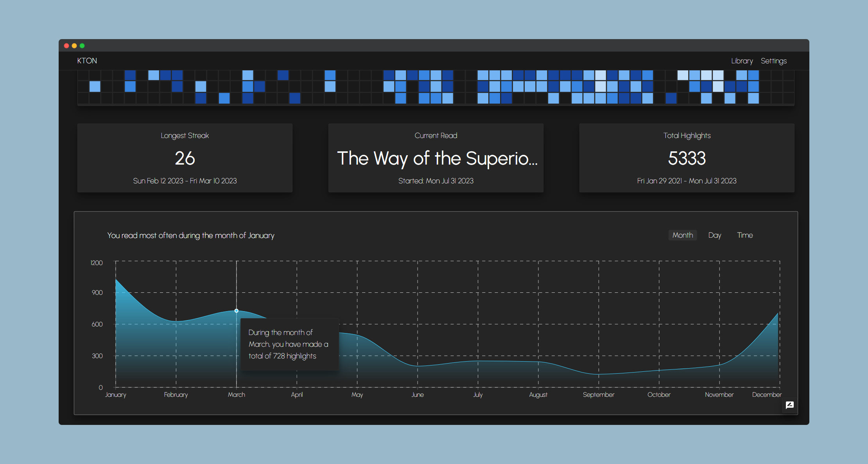Click the Total Highlights card
Viewport: 868px width, 464px height.
(x=687, y=158)
